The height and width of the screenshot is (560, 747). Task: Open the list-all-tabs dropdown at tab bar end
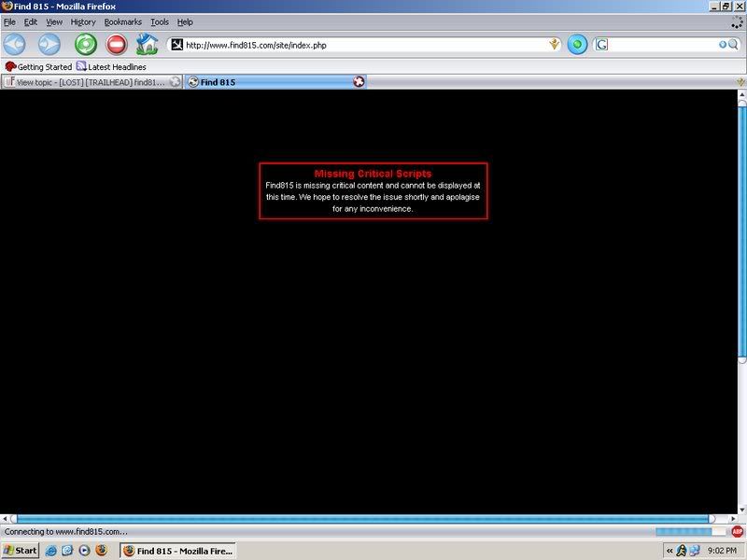coord(740,82)
